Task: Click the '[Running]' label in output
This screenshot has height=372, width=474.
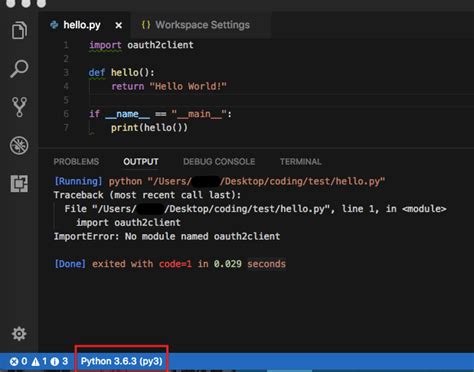Action: [x=78, y=181]
